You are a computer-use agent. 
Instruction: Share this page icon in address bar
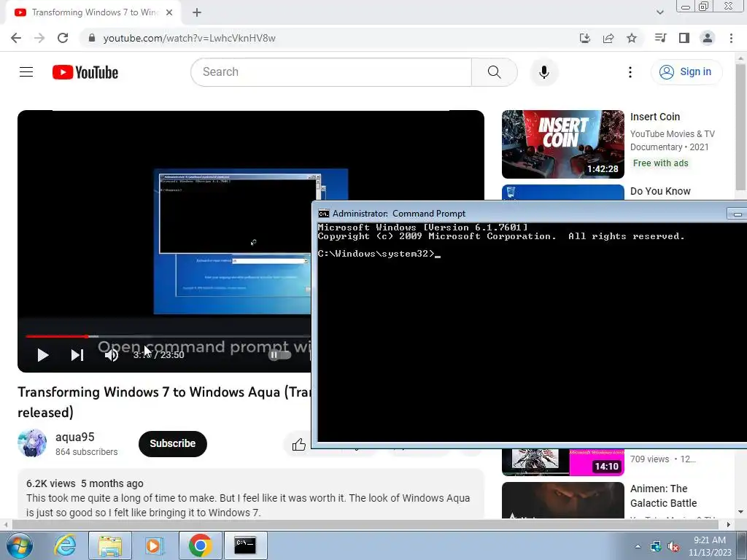(608, 38)
